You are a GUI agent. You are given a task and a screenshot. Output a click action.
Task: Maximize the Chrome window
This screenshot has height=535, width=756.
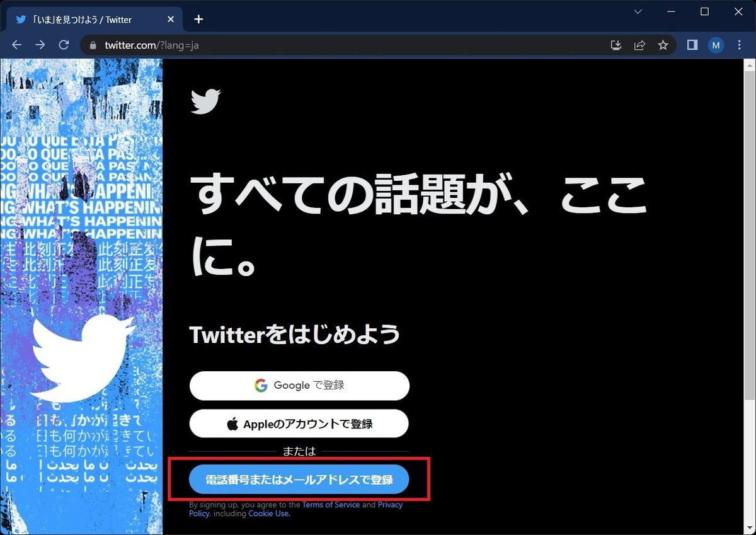pos(704,12)
